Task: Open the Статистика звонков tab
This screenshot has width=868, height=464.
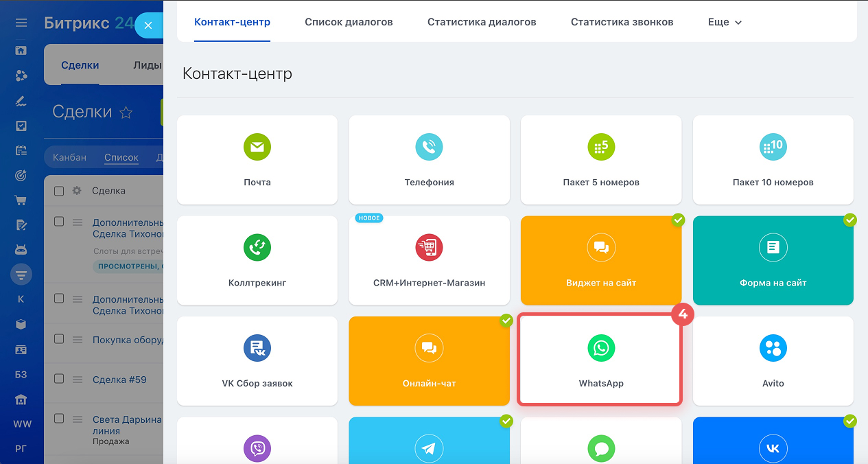Action: [622, 22]
